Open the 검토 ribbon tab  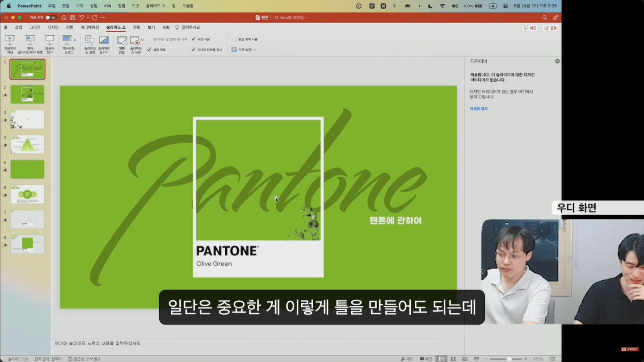coord(137,28)
